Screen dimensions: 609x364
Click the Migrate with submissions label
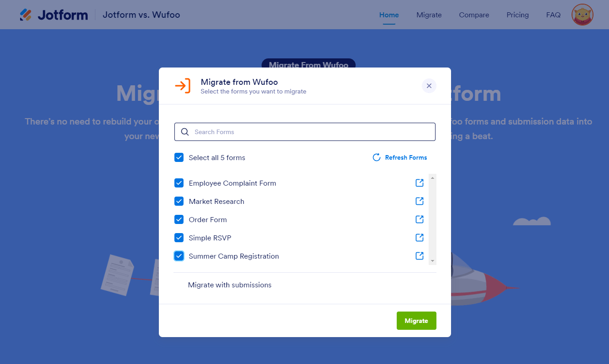click(230, 285)
